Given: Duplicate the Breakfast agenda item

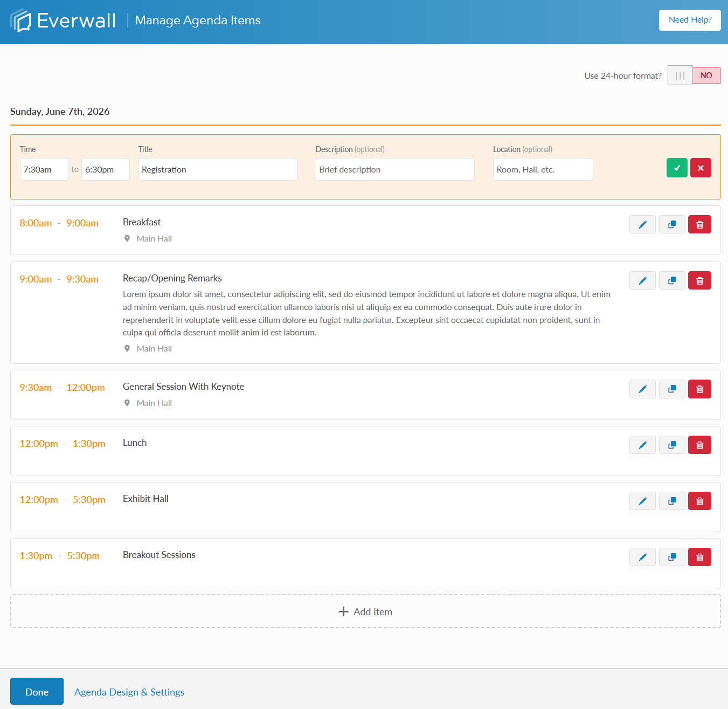Looking at the screenshot, I should pyautogui.click(x=672, y=224).
